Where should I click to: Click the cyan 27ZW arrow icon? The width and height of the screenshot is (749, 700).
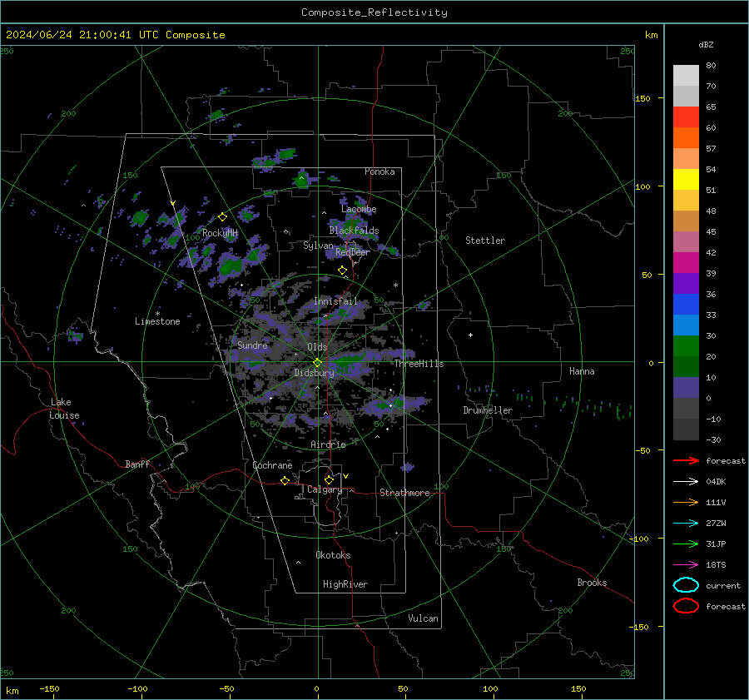pyautogui.click(x=686, y=524)
